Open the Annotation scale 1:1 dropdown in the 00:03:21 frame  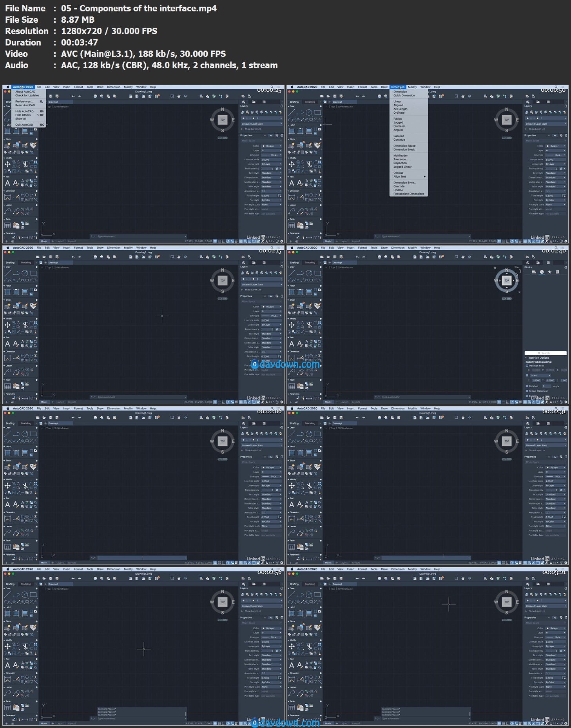point(555,674)
